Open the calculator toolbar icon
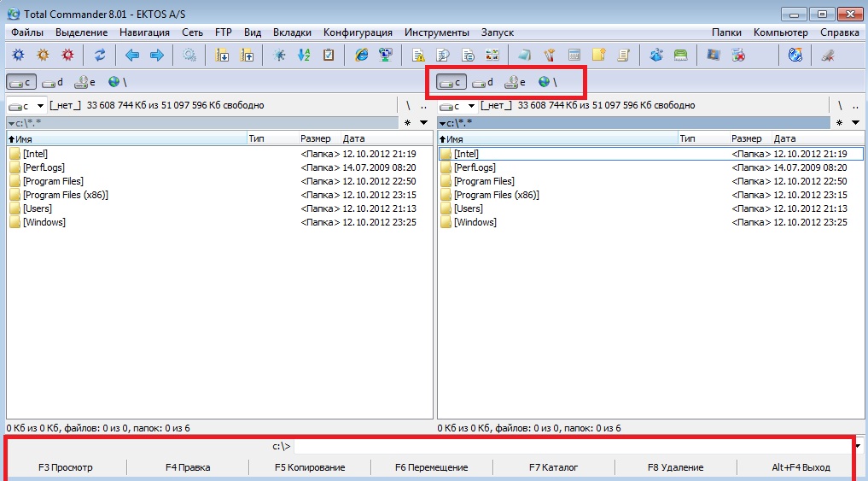This screenshot has width=868, height=481. click(x=574, y=55)
